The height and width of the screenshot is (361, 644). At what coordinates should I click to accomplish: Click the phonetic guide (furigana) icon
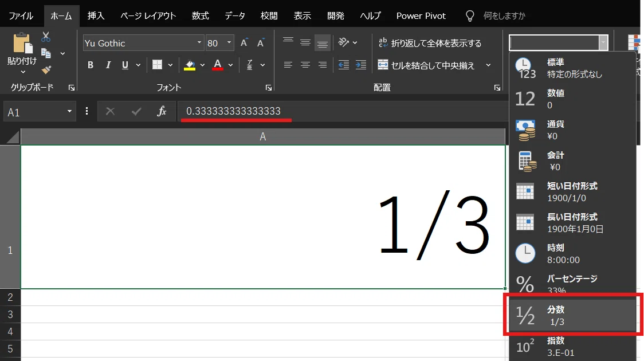(249, 65)
